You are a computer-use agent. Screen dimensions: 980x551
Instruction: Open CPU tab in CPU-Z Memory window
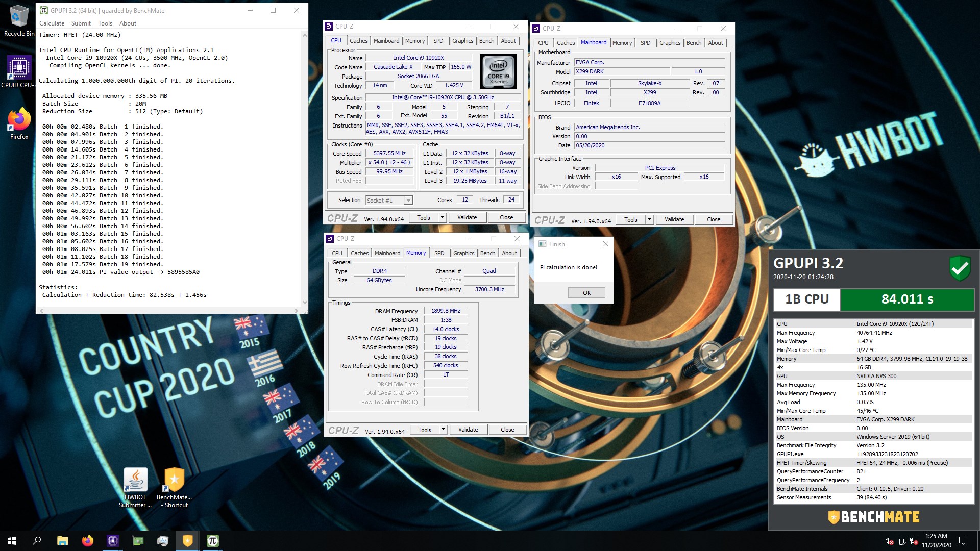[x=337, y=253]
